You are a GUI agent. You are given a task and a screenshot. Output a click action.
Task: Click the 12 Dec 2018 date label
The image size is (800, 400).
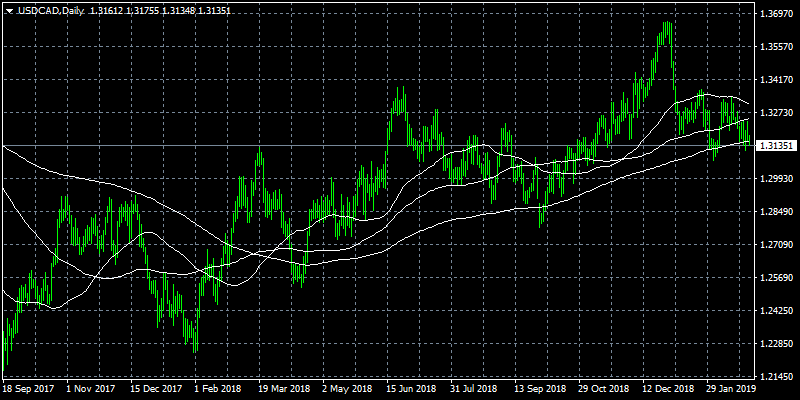click(x=667, y=388)
